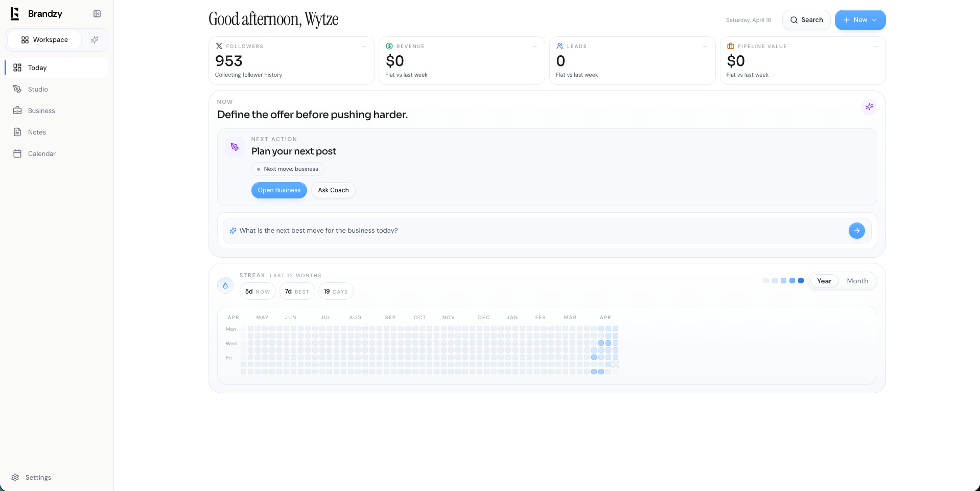Open Studio in the sidebar
The image size is (980, 491).
point(38,89)
